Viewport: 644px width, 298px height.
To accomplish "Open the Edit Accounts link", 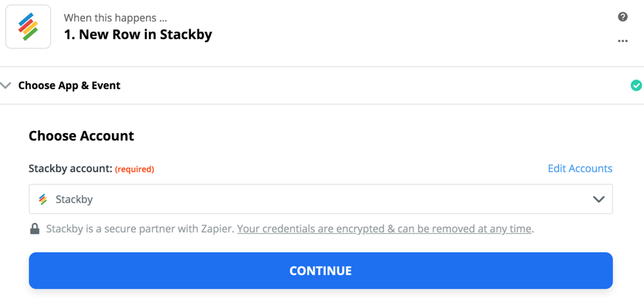I will point(579,168).
